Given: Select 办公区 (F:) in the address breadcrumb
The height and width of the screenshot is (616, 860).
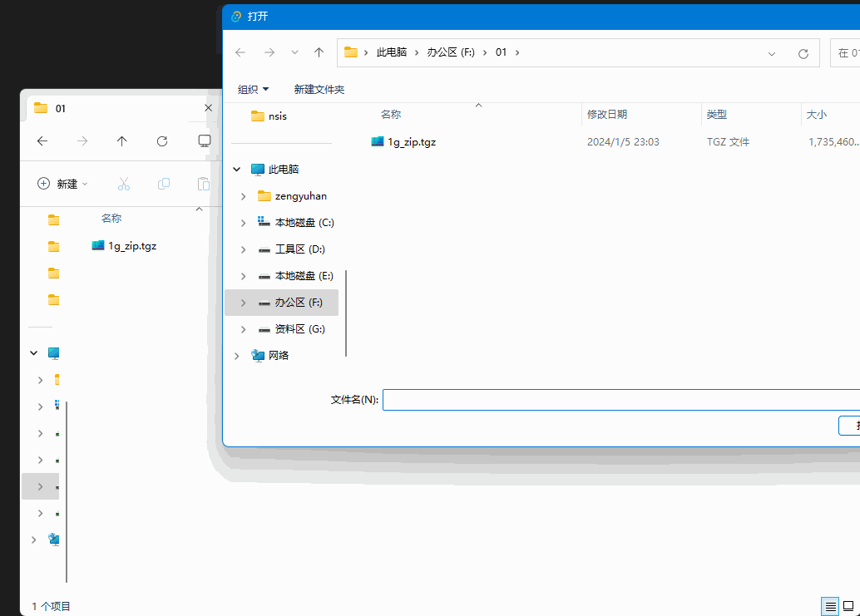Looking at the screenshot, I should click(451, 52).
